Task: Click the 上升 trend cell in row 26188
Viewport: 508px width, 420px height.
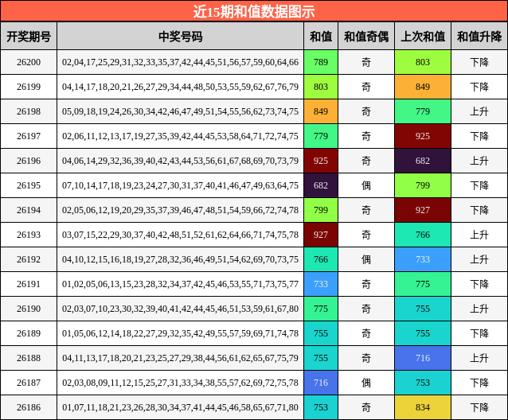Action: click(479, 358)
